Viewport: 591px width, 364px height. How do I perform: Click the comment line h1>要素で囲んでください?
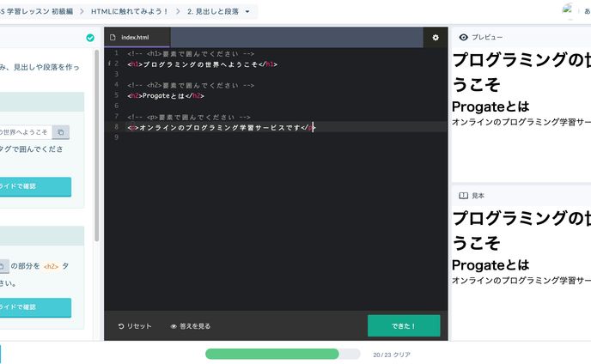click(191, 54)
